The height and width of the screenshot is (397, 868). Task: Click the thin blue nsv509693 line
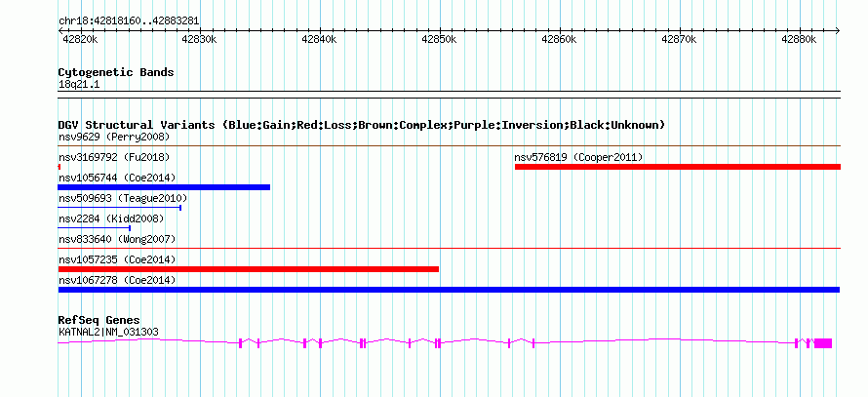click(120, 208)
